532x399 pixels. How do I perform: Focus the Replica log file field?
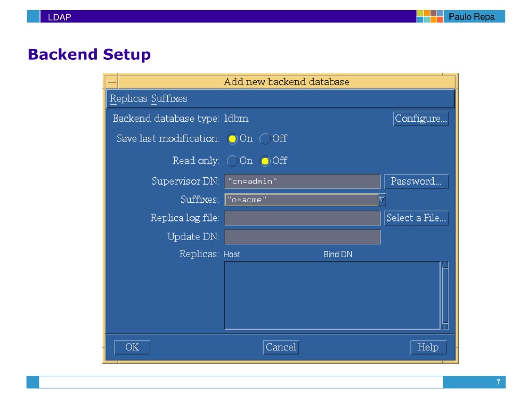[302, 218]
